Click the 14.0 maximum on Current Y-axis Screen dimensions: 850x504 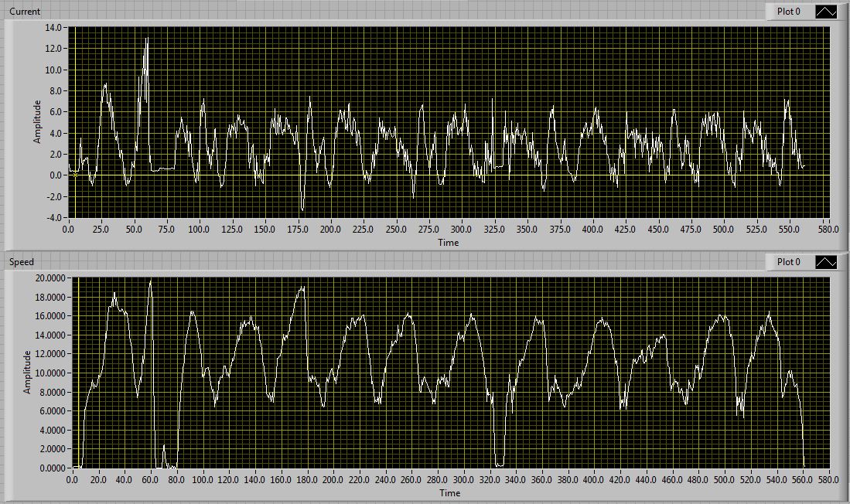point(55,27)
